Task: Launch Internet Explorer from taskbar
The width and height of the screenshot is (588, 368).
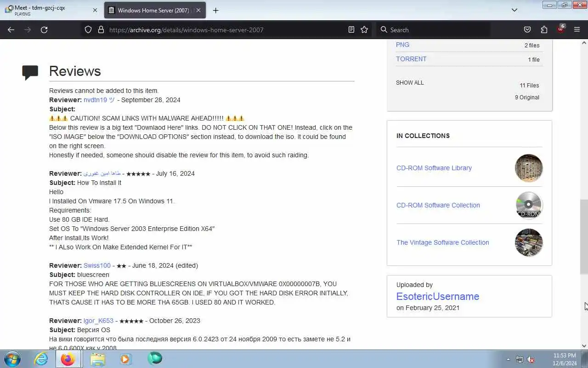Action: (41, 359)
